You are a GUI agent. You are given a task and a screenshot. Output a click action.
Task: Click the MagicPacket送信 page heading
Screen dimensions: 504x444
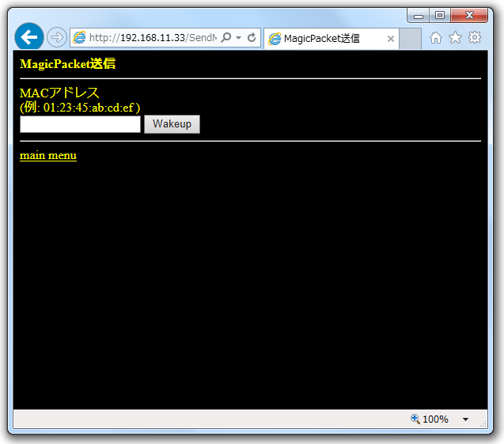67,63
